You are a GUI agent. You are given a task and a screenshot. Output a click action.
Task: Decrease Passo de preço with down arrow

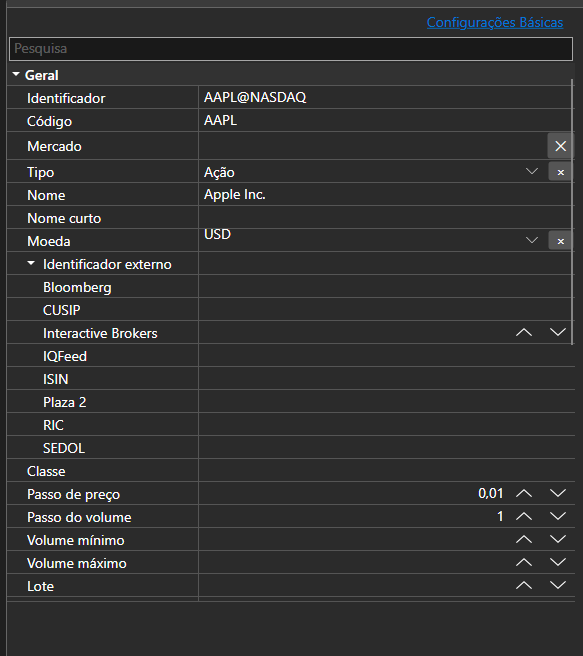pyautogui.click(x=557, y=494)
